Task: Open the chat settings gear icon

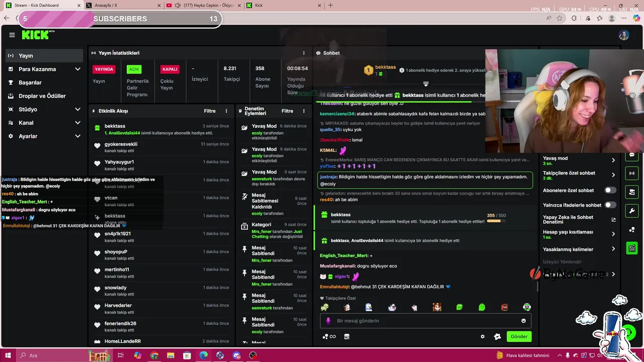Action: 482,337
